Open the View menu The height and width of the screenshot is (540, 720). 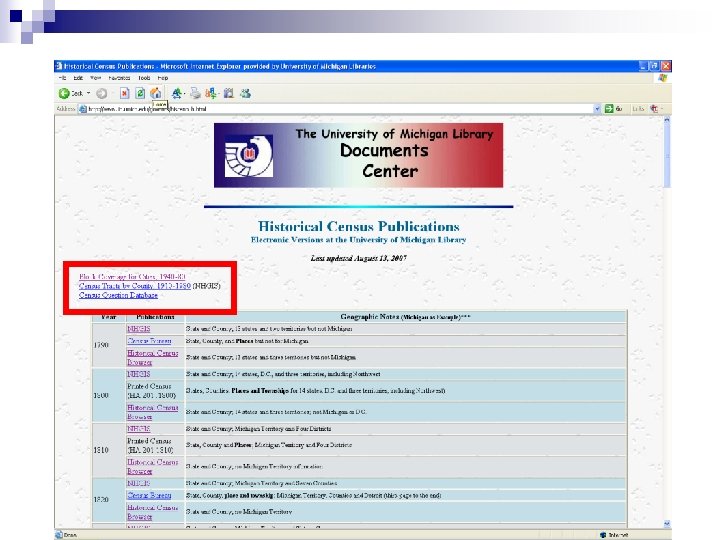(95, 78)
